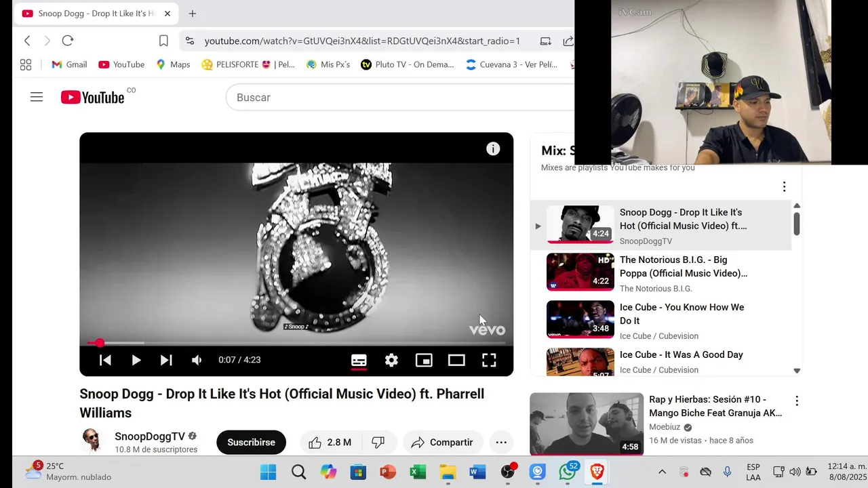868x488 pixels.
Task: Play Ice Cube It Was A Good Day
Action: coord(660,361)
